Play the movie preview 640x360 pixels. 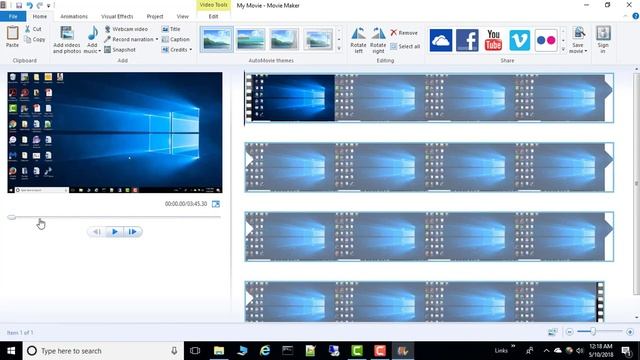[115, 232]
